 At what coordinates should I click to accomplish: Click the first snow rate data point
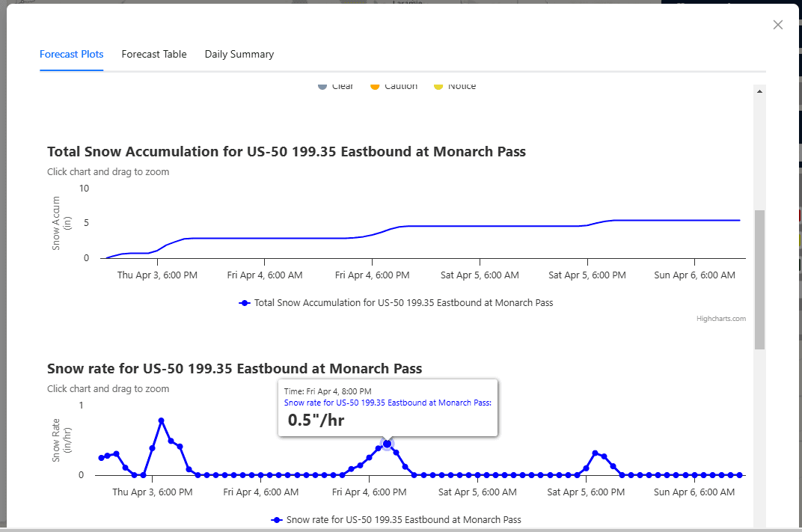(x=101, y=458)
